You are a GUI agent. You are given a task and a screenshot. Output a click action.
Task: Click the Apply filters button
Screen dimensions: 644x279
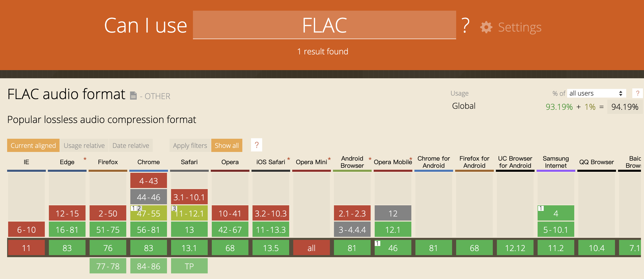tap(190, 146)
